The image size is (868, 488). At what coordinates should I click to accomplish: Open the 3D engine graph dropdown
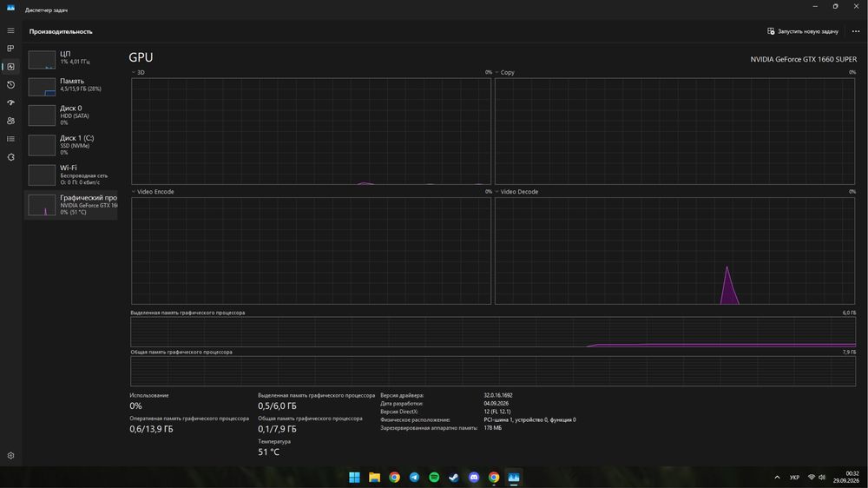[x=138, y=73]
